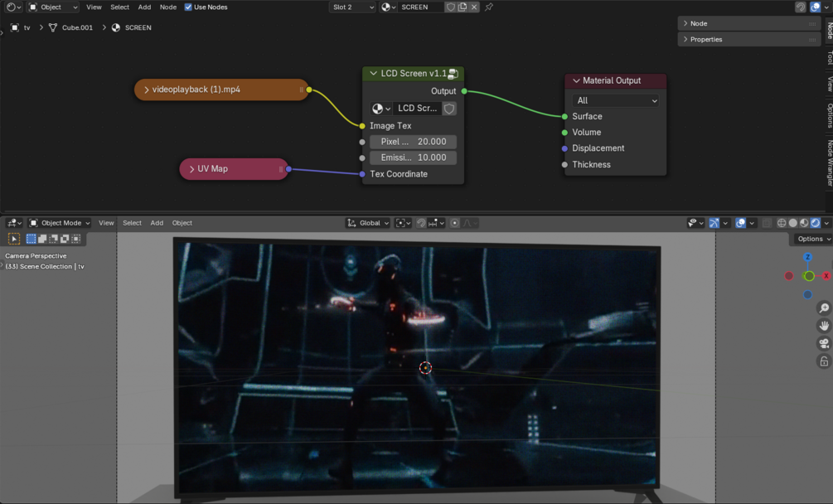The image size is (833, 504).
Task: Open the node editor type selector
Action: [13, 7]
